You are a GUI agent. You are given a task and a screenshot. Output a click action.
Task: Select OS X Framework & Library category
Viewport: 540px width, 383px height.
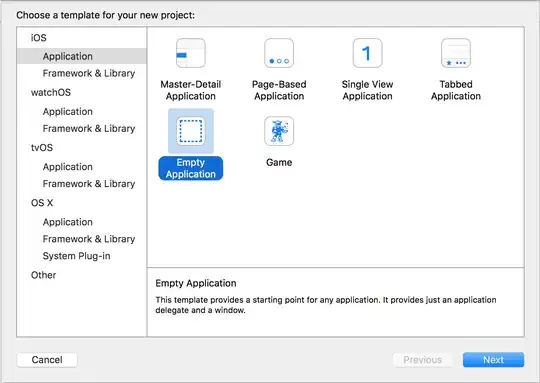click(89, 239)
